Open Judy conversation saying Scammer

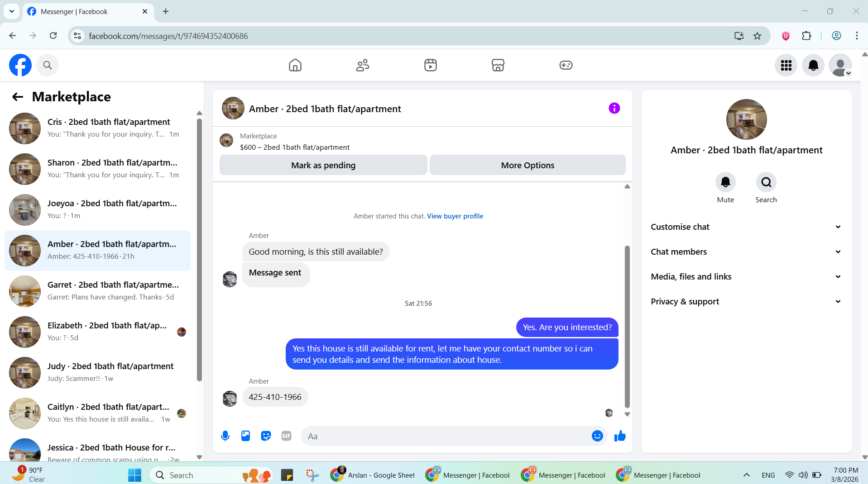pyautogui.click(x=97, y=373)
